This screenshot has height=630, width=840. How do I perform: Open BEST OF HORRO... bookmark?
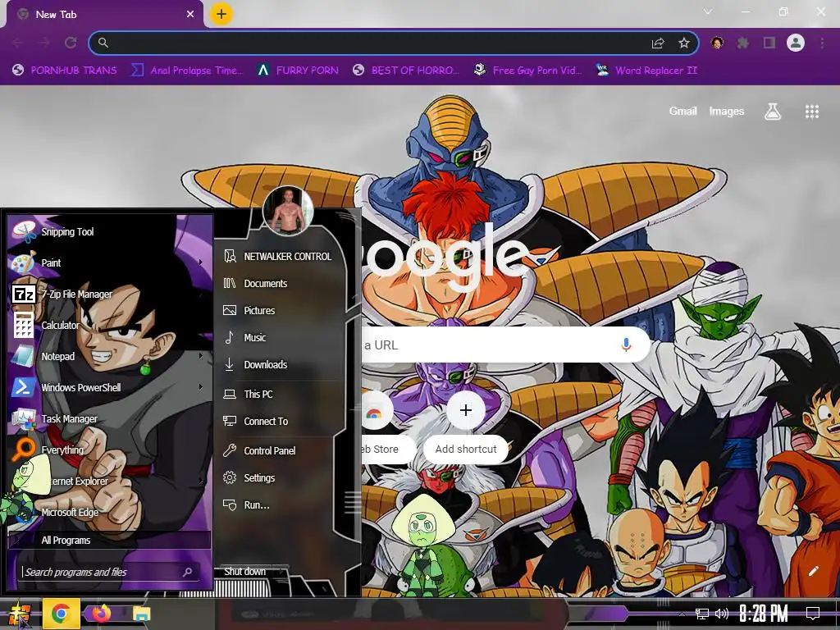coord(407,71)
